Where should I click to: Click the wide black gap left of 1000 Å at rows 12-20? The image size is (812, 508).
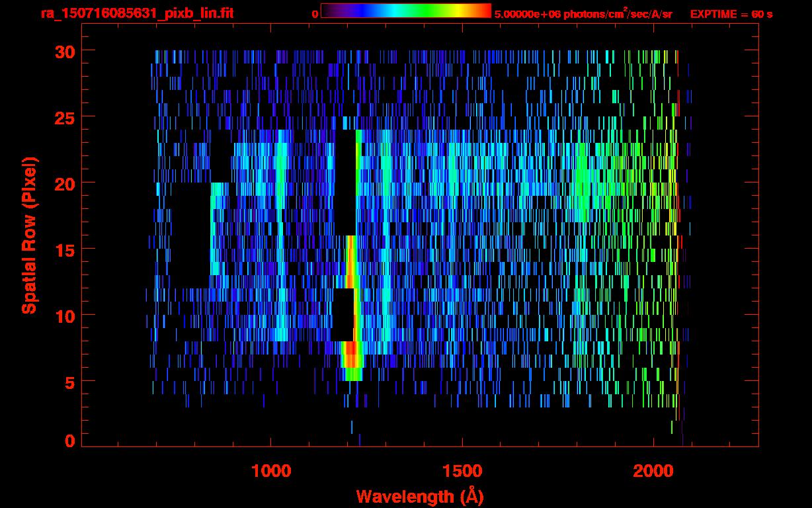(190, 235)
